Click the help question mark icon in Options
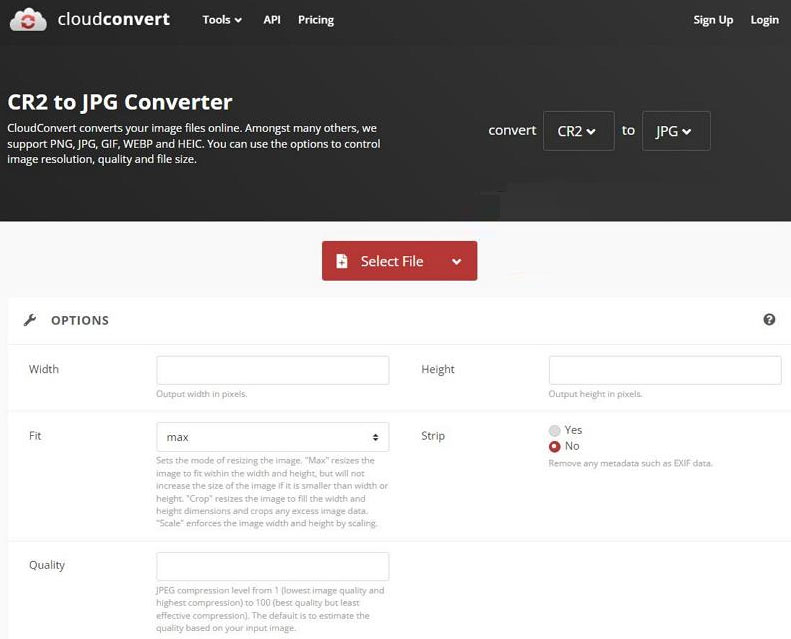791x639 pixels. pyautogui.click(x=769, y=319)
